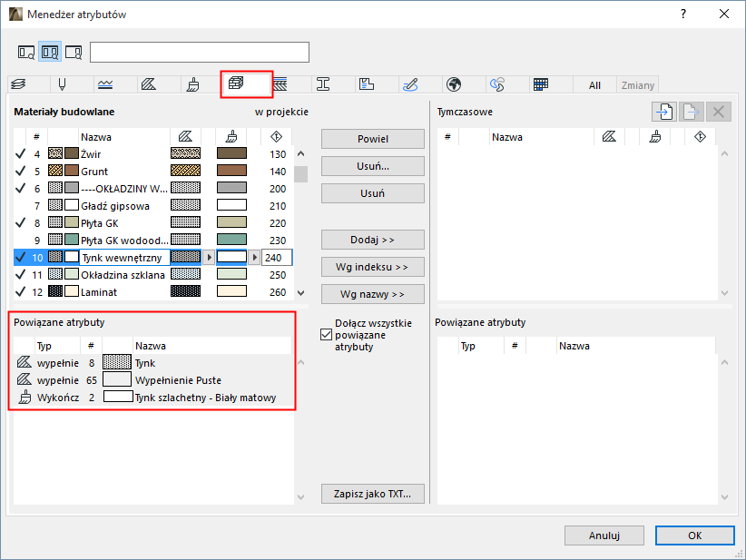Sort materials by priority icon column header

(x=277, y=137)
